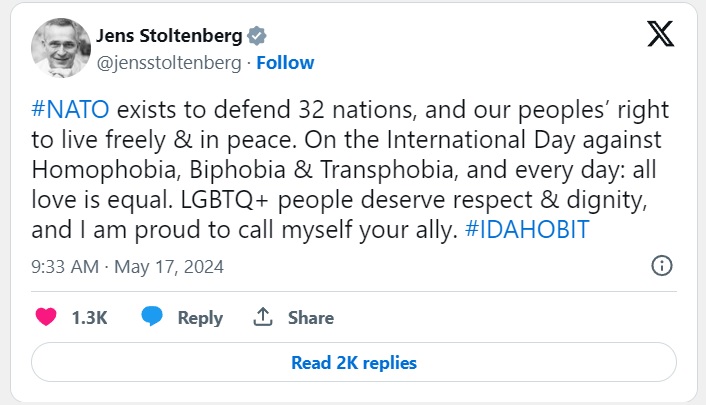
Task: Click the share arrow icon
Action: click(x=263, y=317)
